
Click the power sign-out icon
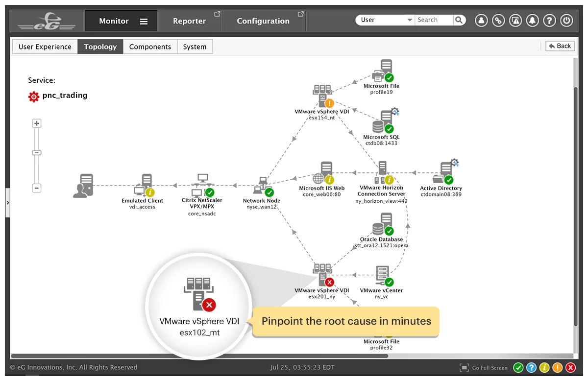(566, 21)
